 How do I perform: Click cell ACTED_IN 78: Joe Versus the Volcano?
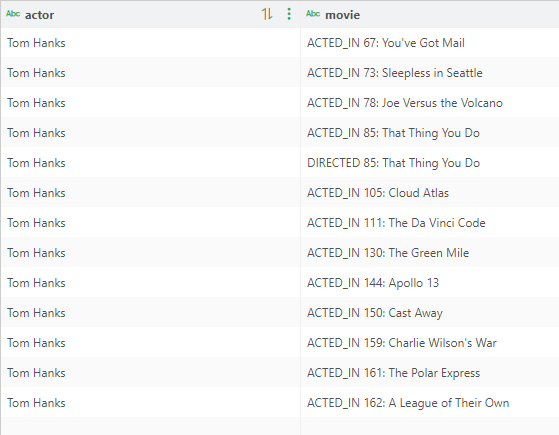point(430,103)
